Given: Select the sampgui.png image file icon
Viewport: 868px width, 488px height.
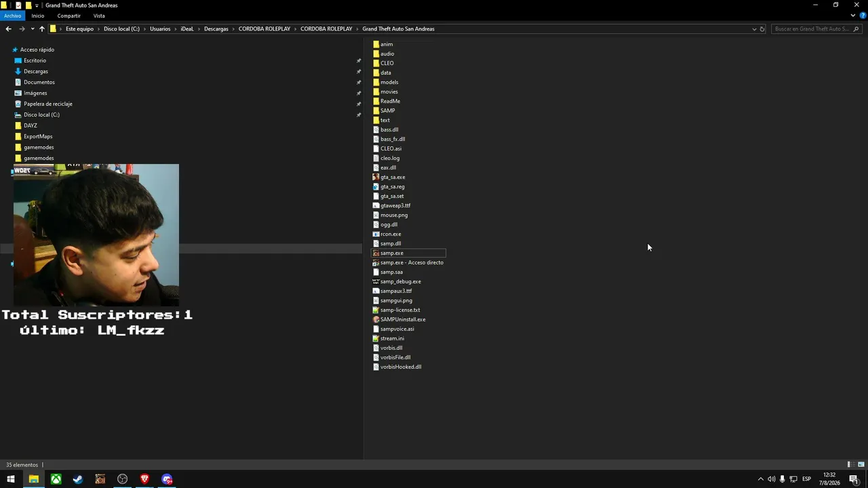Looking at the screenshot, I should coord(376,300).
